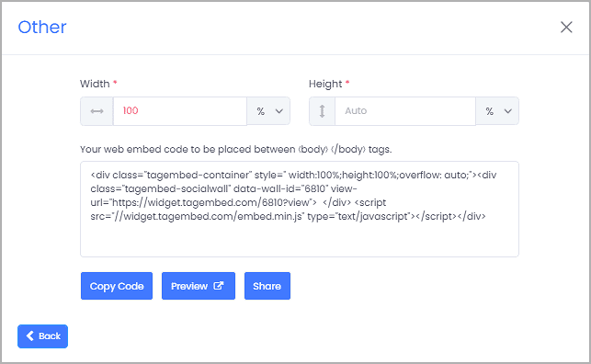Click the Other dialog title
The height and width of the screenshot is (364, 591).
pos(42,28)
